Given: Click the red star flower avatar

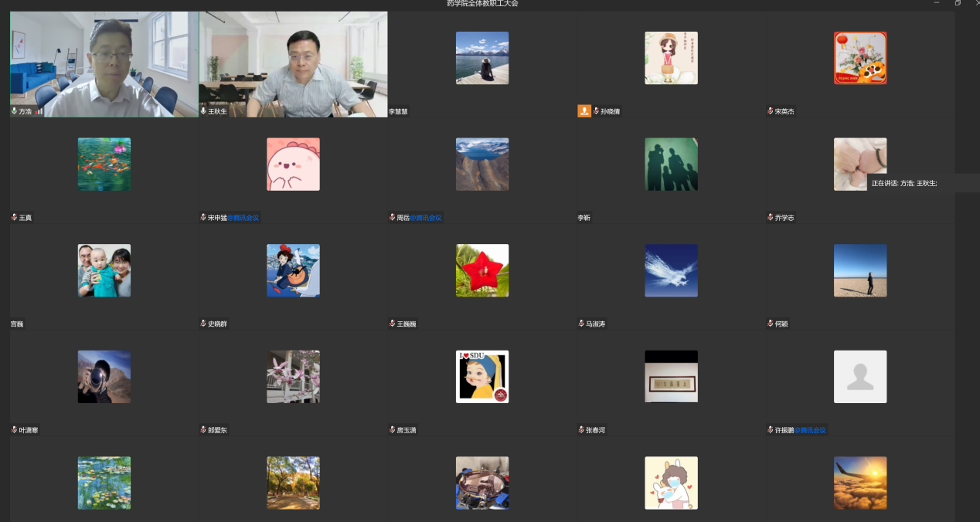Looking at the screenshot, I should [x=482, y=270].
